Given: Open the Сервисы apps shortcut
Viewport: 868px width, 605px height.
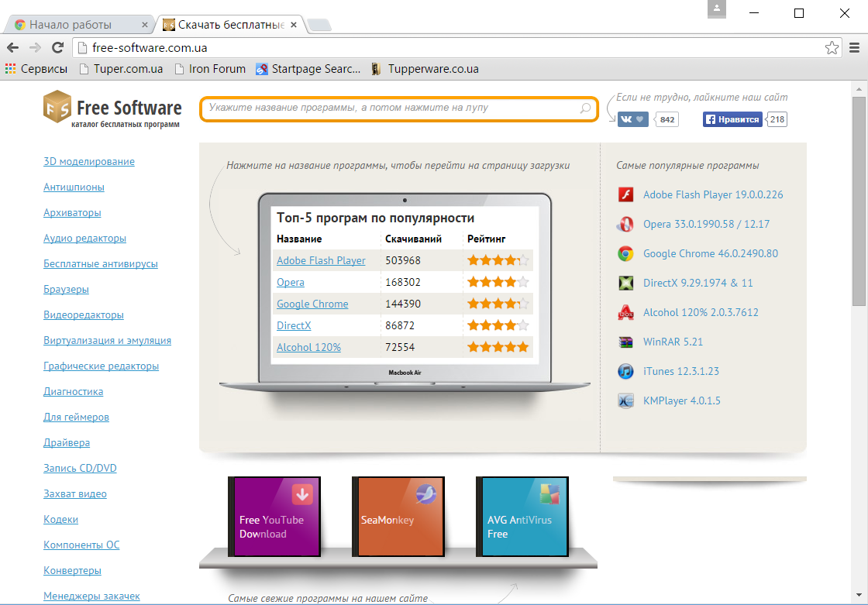Looking at the screenshot, I should 36,69.
